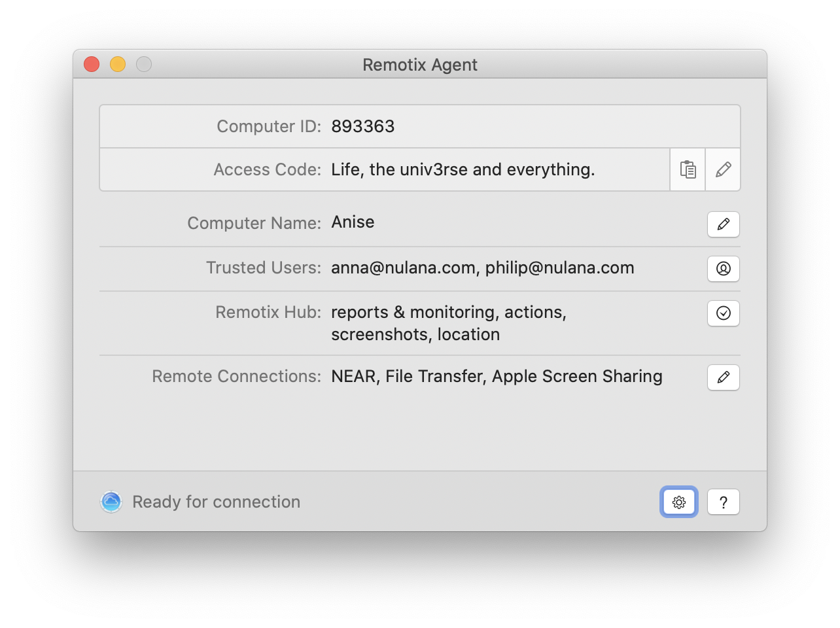Click the cloud connection status icon

(111, 502)
